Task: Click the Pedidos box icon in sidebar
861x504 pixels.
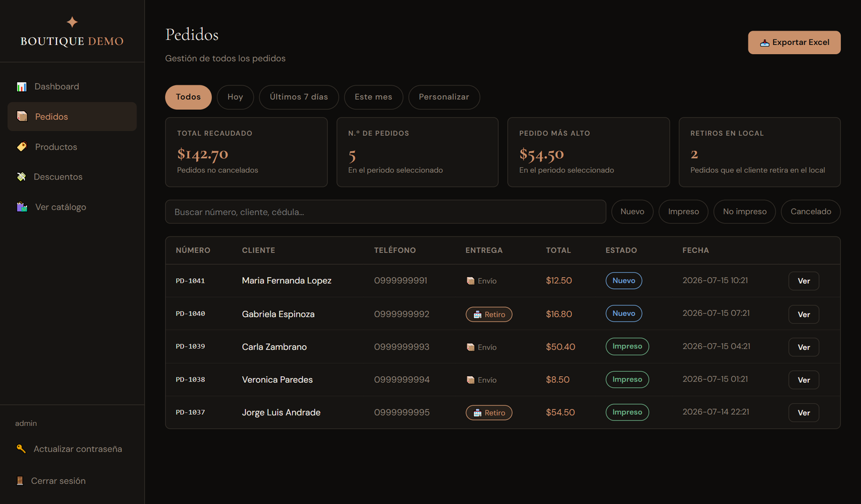Action: click(x=22, y=116)
